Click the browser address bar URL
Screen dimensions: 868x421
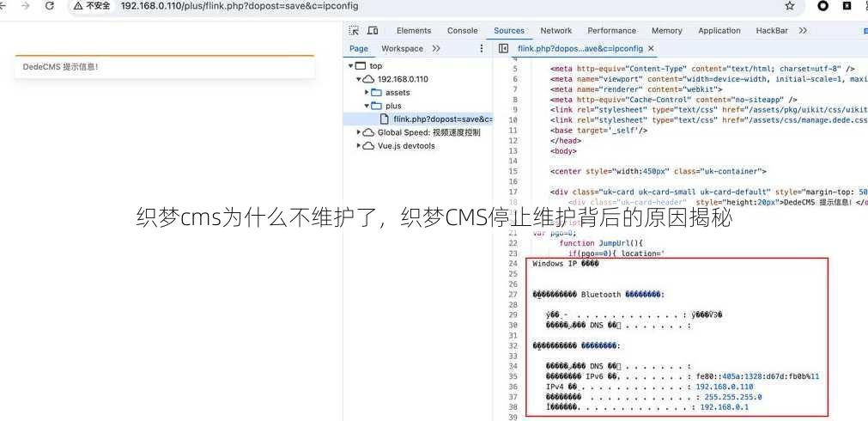pos(240,6)
